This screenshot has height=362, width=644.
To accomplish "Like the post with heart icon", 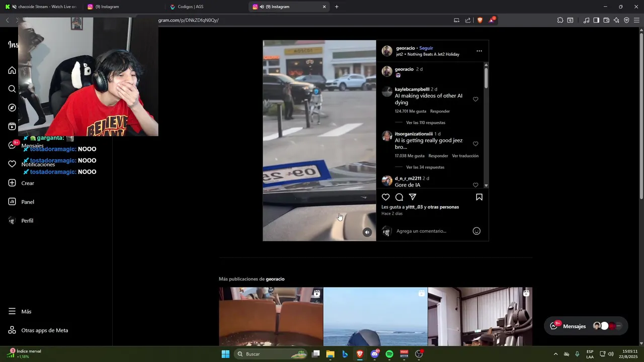I will coord(385,197).
